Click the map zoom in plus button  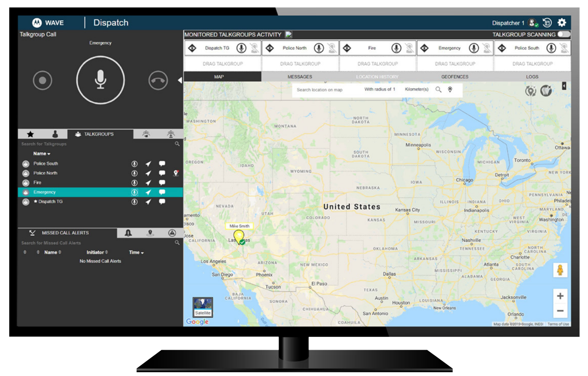[560, 296]
